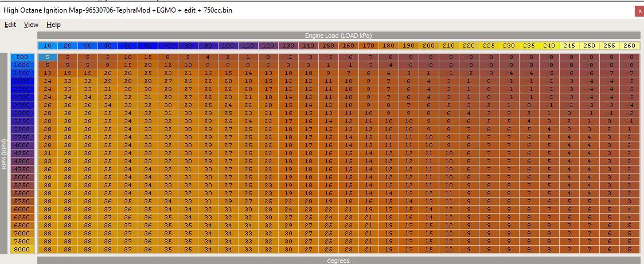Viewport: 644px width, 264px height.
Task: Select cell at 500 RPM and 260 kPa
Action: pos(630,57)
